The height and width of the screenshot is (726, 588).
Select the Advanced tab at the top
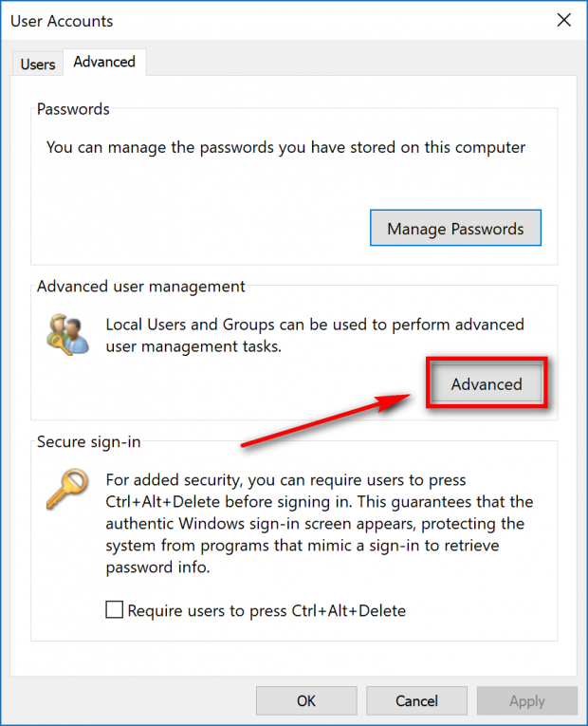104,62
